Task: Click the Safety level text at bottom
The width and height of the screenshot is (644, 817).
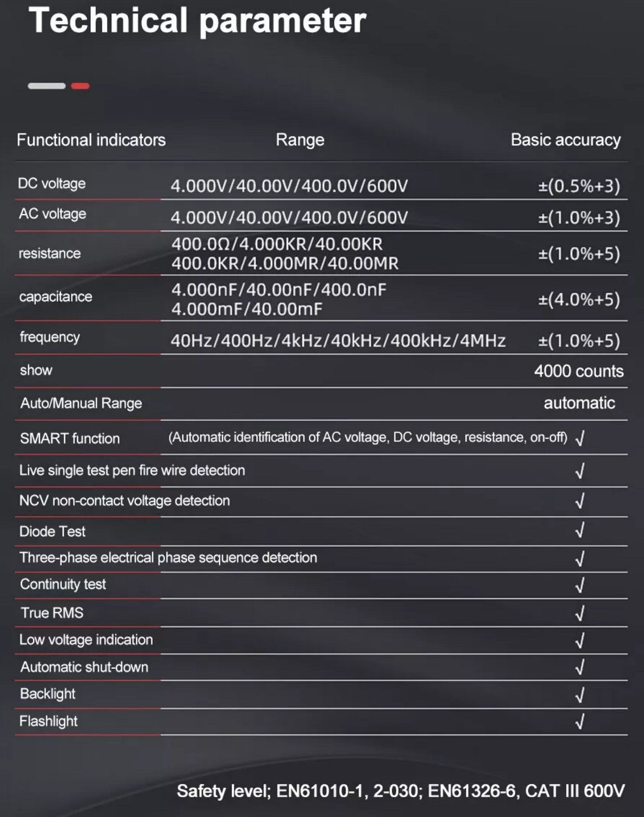Action: pos(400,791)
